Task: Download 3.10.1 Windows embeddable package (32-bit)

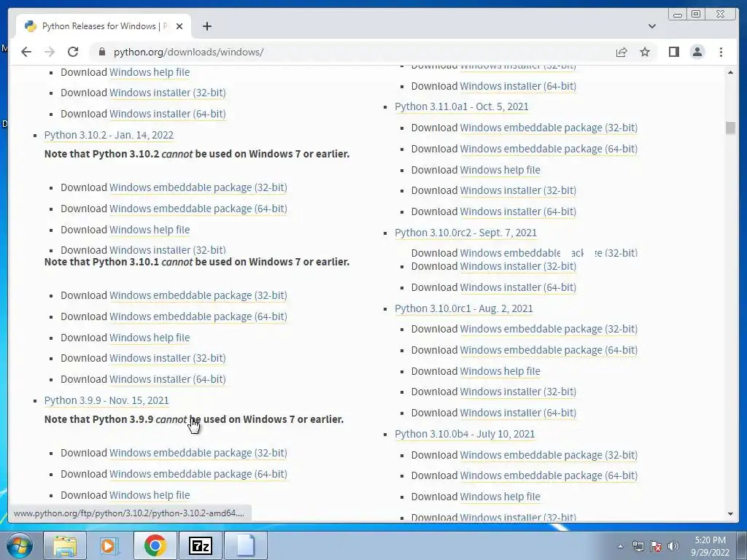Action: pos(198,295)
